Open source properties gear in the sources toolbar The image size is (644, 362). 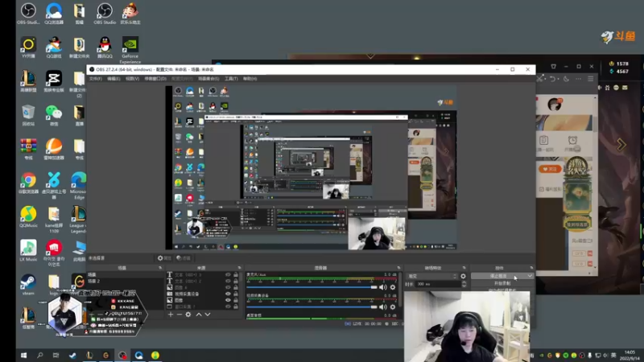pyautogui.click(x=188, y=315)
